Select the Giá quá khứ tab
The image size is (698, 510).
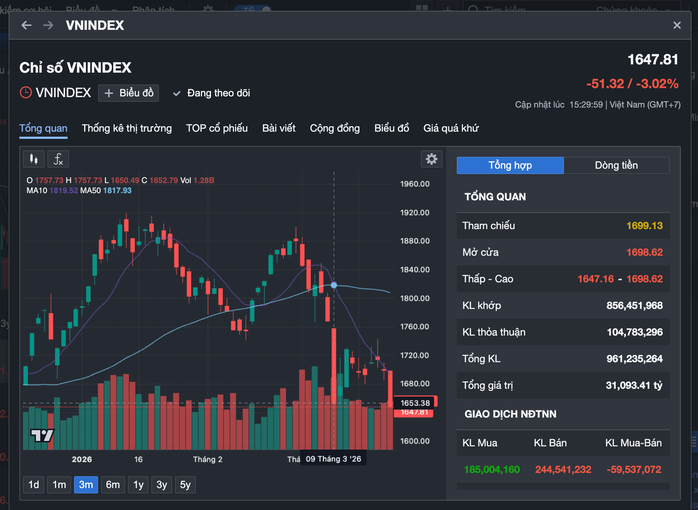(451, 128)
